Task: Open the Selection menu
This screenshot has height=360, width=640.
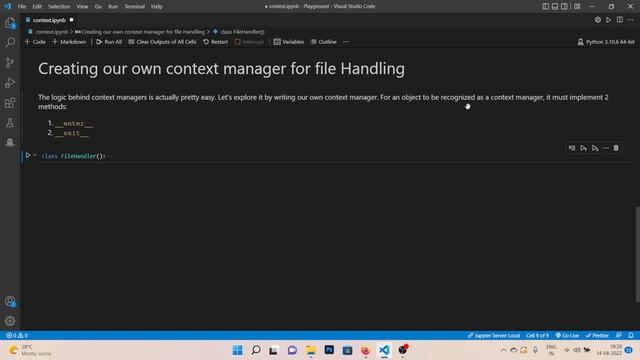Action: 59,7
